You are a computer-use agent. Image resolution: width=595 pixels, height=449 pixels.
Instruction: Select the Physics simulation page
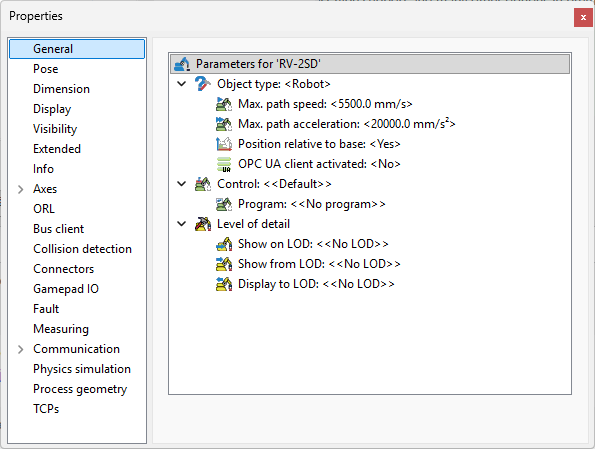(82, 369)
